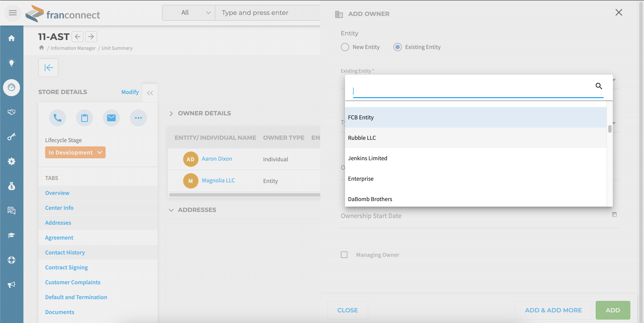The image size is (644, 323).
Task: Open the money bag sidebar icon
Action: (x=11, y=186)
